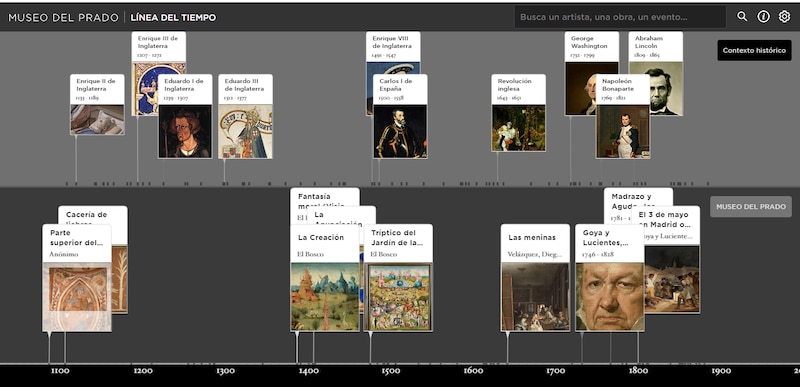Open the Carlos I de España card
Screen dimensions: 800x387
400,116
